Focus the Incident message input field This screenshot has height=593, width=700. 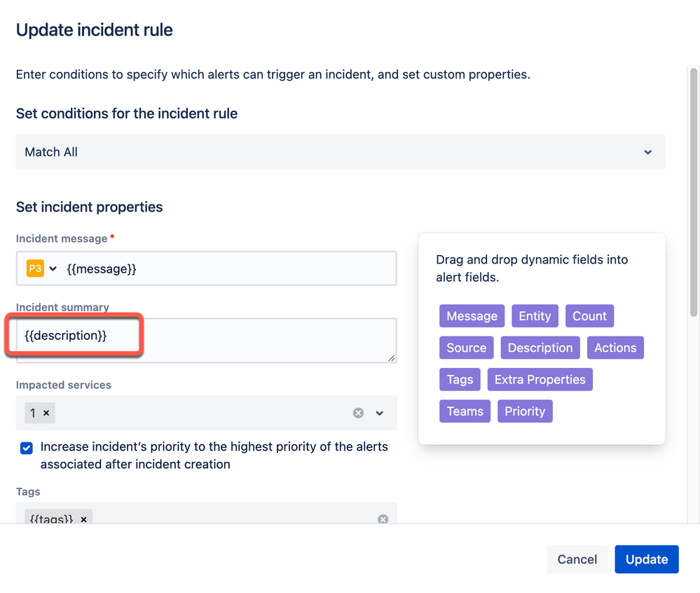click(228, 268)
